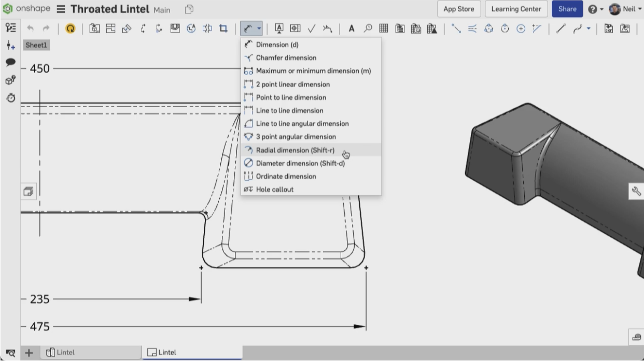Select the two-line centerline tool
The height and width of the screenshot is (361, 644).
[472, 28]
